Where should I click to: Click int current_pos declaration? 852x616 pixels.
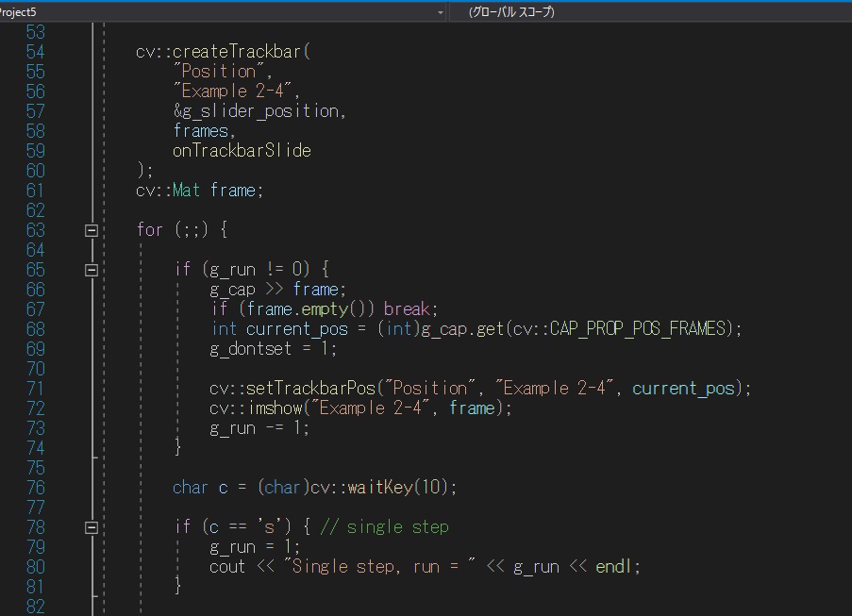pyautogui.click(x=279, y=329)
